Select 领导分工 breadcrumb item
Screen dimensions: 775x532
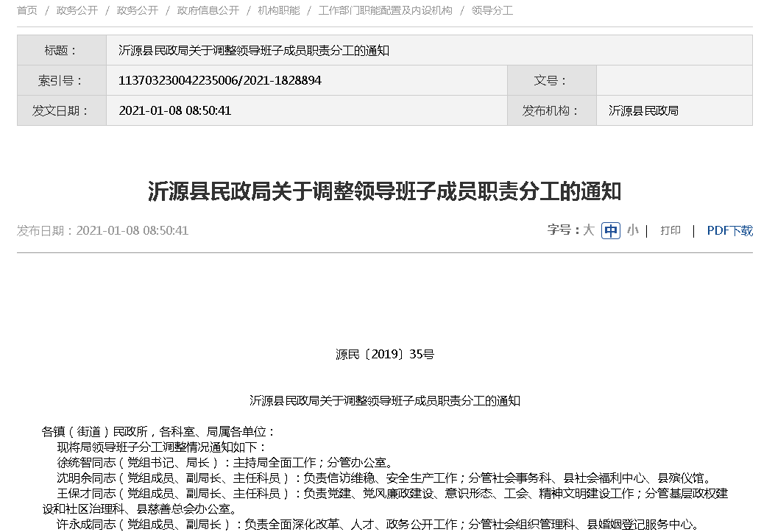[492, 11]
